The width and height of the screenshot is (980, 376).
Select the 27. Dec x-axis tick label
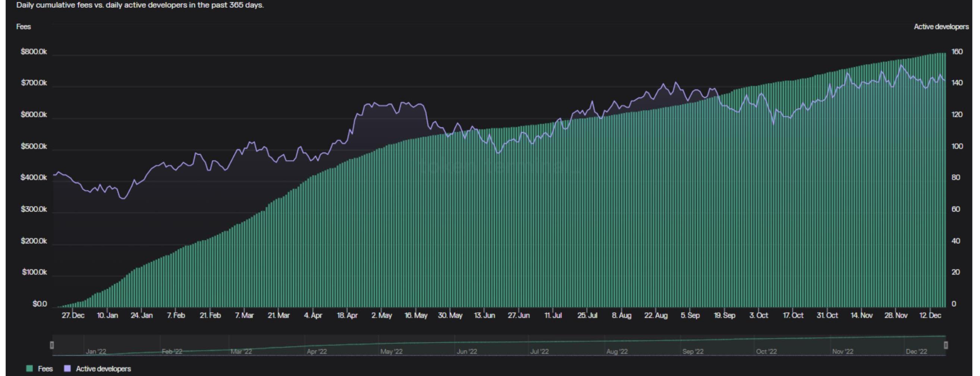73,316
